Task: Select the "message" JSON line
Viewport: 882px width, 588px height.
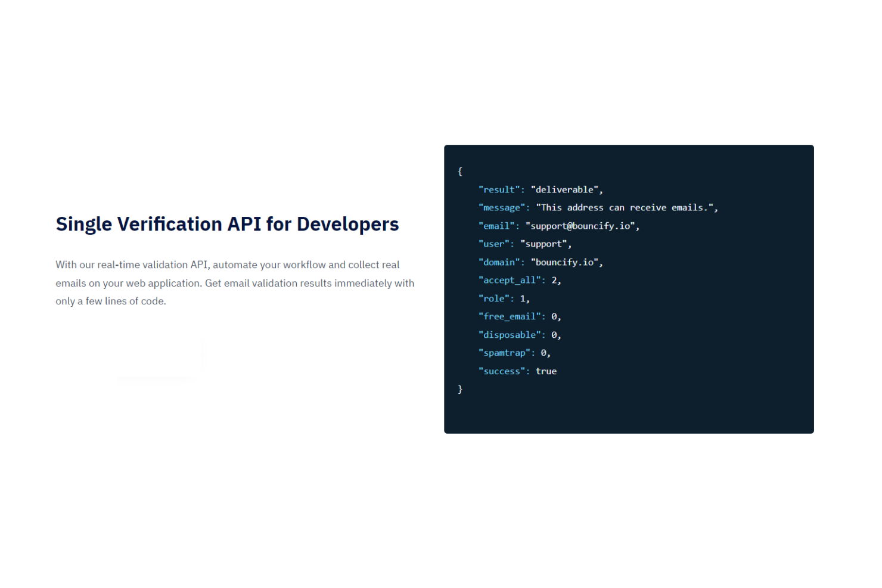Action: pos(598,207)
